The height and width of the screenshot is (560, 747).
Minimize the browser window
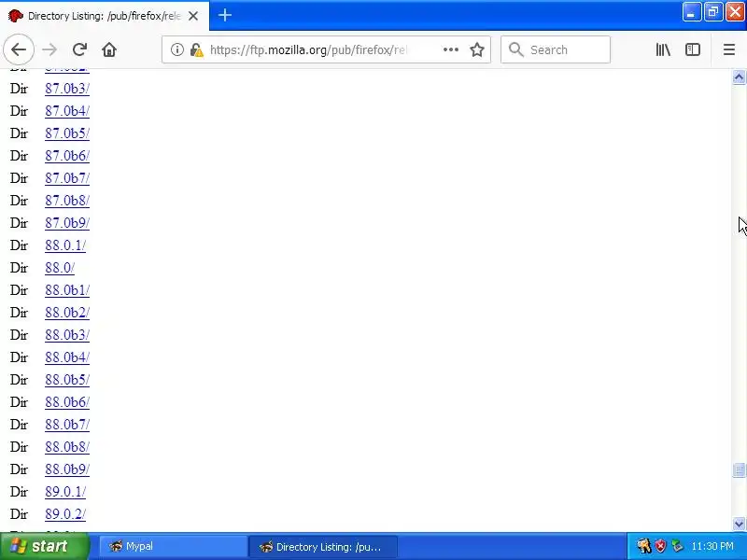[x=691, y=12]
